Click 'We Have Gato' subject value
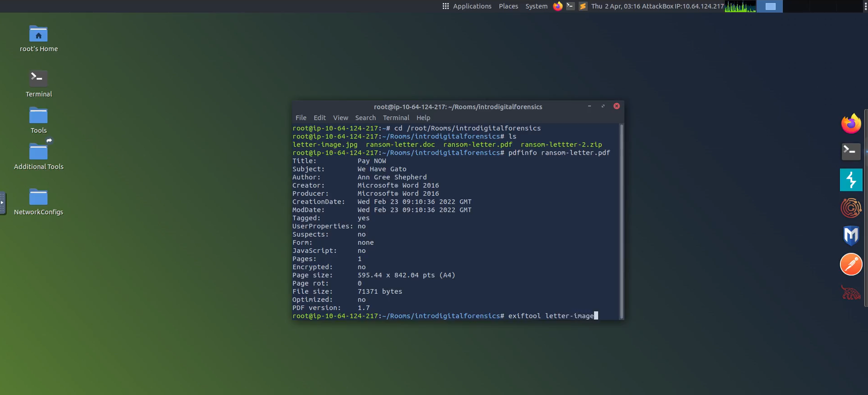 pos(382,169)
